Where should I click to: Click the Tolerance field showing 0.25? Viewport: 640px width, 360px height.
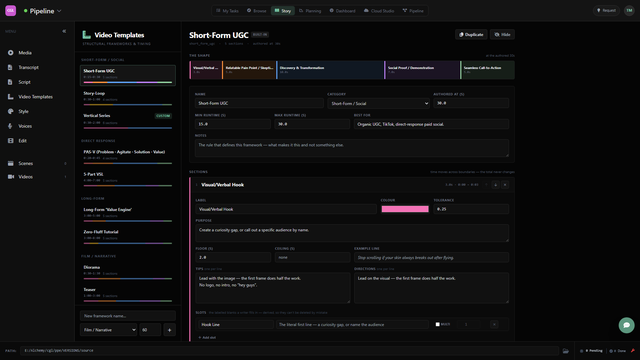[x=471, y=209]
